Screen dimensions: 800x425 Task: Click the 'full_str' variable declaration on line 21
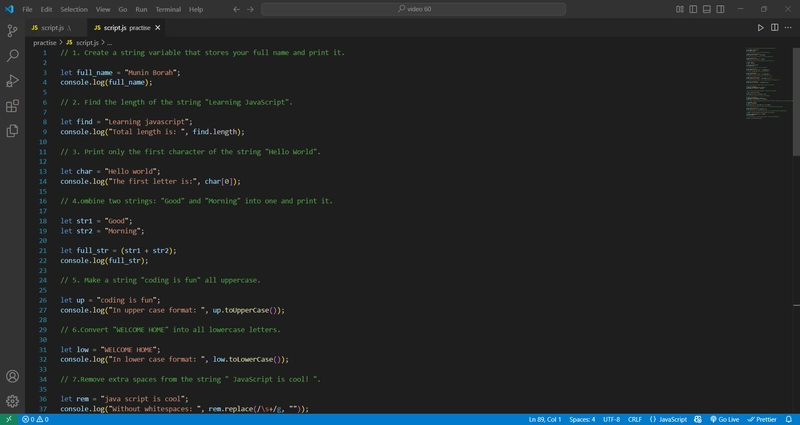(90, 251)
